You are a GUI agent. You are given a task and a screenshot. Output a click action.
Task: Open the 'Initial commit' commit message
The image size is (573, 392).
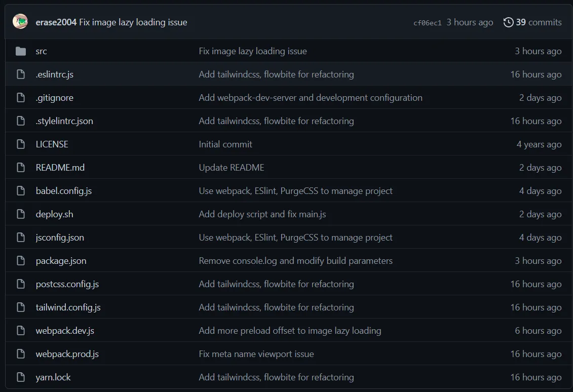click(x=225, y=144)
